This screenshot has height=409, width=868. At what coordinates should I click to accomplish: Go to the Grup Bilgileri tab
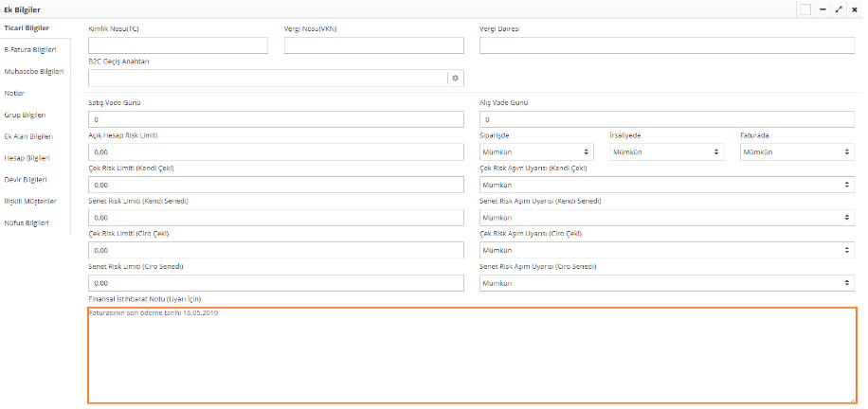[26, 115]
